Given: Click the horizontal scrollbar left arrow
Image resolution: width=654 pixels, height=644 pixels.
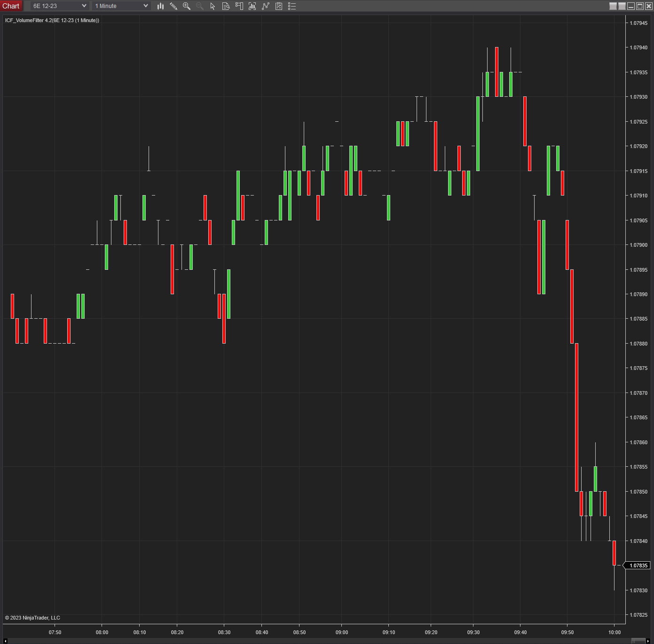Looking at the screenshot, I should [x=5, y=641].
